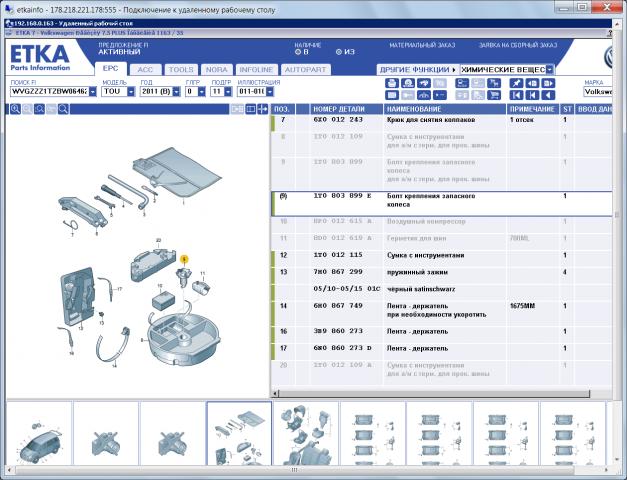Switch to the NORA tab
Image resolution: width=627 pixels, height=480 pixels.
click(217, 70)
